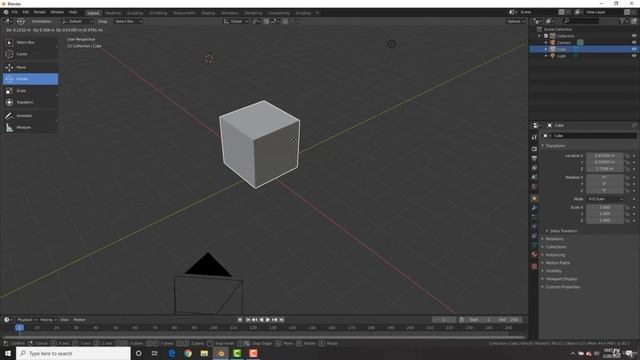Select the Select Box tool
This screenshot has width=640, height=360.
pyautogui.click(x=30, y=42)
